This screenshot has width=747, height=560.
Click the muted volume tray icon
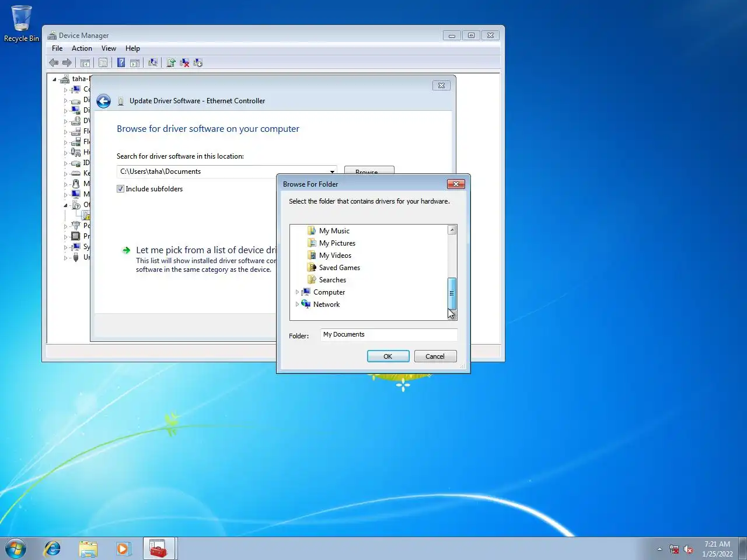(688, 549)
